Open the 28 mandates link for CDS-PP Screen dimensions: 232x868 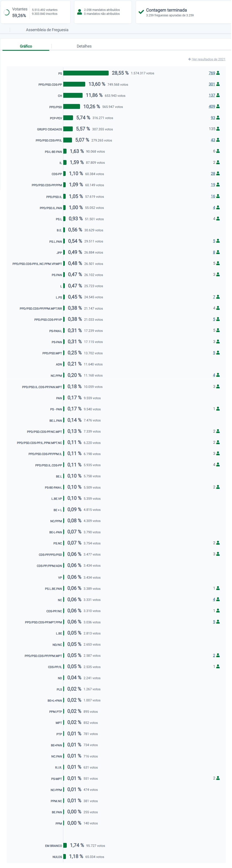(213, 174)
